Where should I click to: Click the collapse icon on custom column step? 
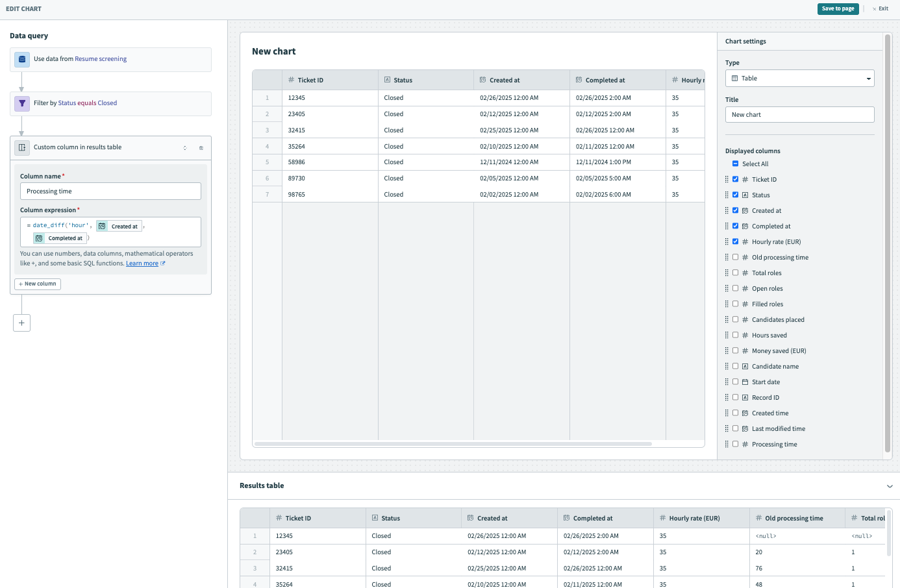[x=185, y=148]
